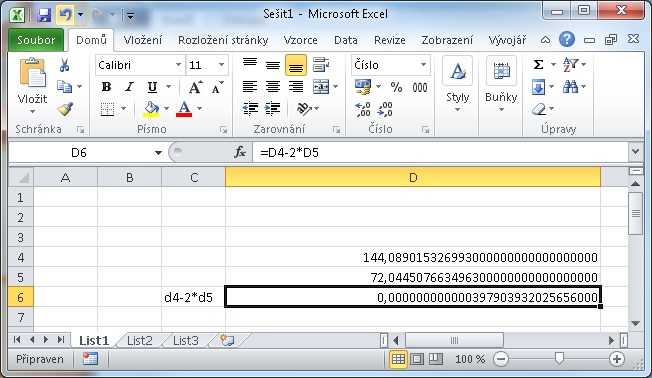This screenshot has height=378, width=652.
Task: Save the workbook with the floppy icon
Action: tap(44, 15)
